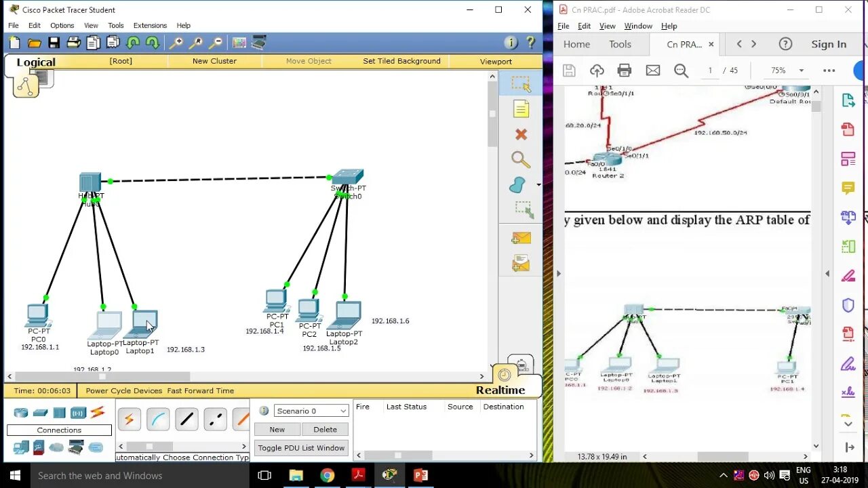Viewport: 868px width, 488px height.
Task: Expand the right toolbar shape tool arrow
Action: pos(538,184)
